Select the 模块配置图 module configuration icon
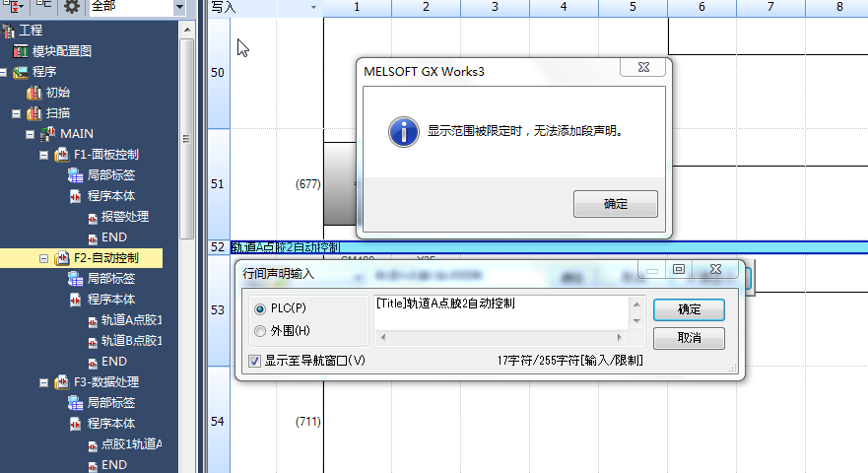Viewport: 868px width, 473px height. (21, 51)
